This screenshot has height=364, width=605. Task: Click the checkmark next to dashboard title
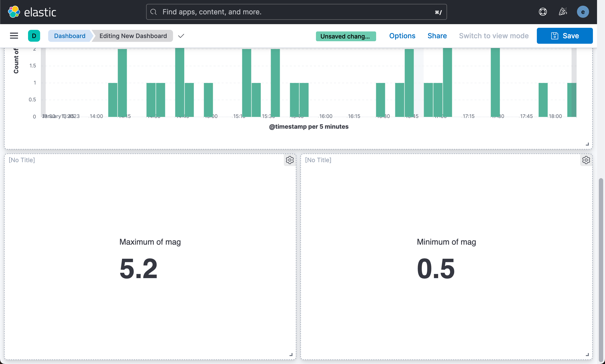click(x=181, y=36)
